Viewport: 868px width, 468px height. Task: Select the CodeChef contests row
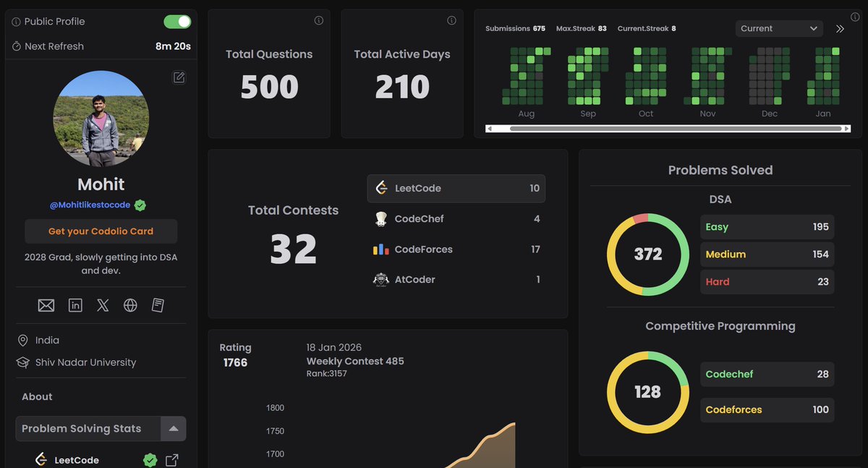pyautogui.click(x=456, y=218)
